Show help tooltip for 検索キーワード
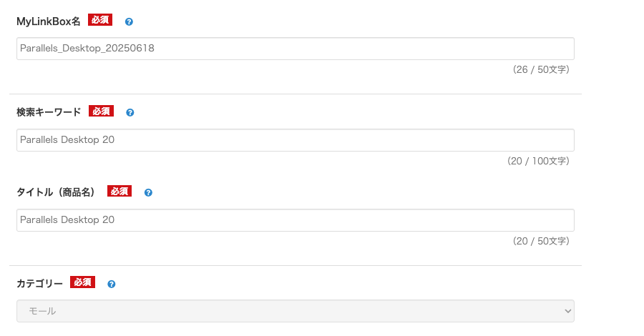This screenshot has width=644, height=336. coord(130,112)
